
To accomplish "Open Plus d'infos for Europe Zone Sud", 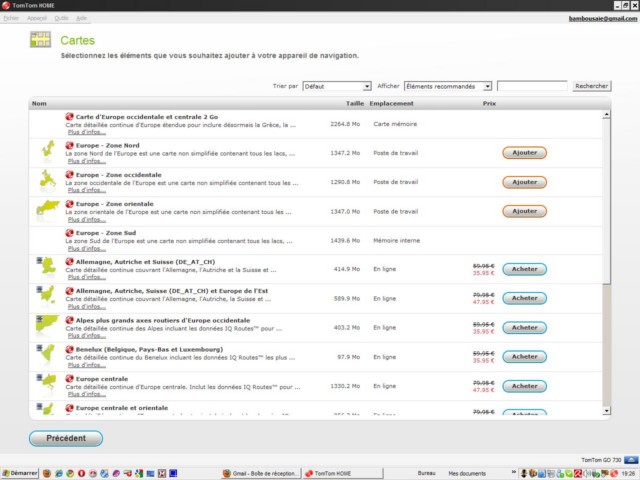I will (87, 248).
